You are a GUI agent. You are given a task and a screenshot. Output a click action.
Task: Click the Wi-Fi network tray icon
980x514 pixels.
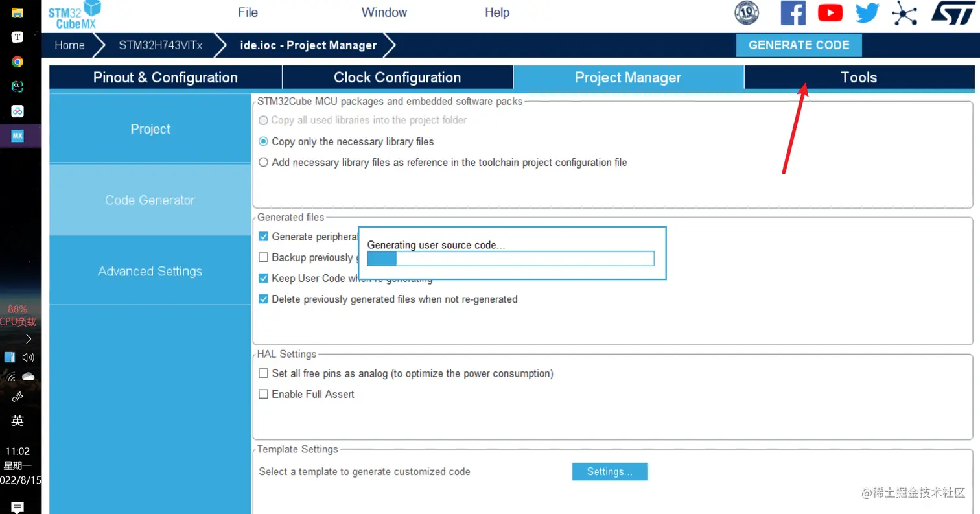click(10, 377)
